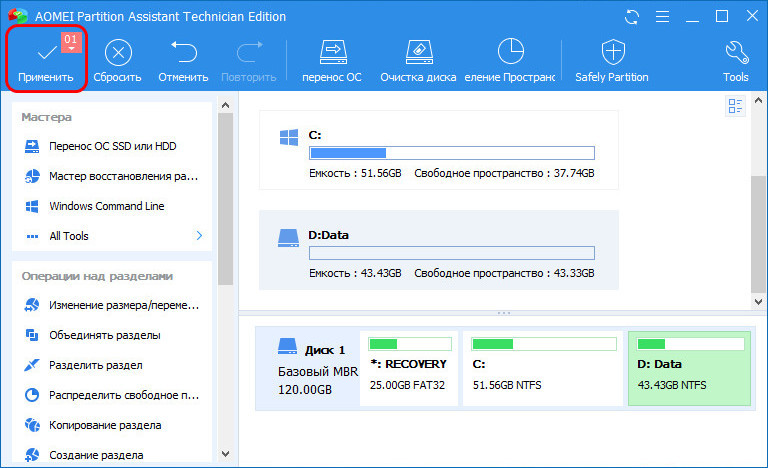Select the RECOVERY 25.00GB FAT32 block
Screen dimensions: 768x468
[x=409, y=369]
